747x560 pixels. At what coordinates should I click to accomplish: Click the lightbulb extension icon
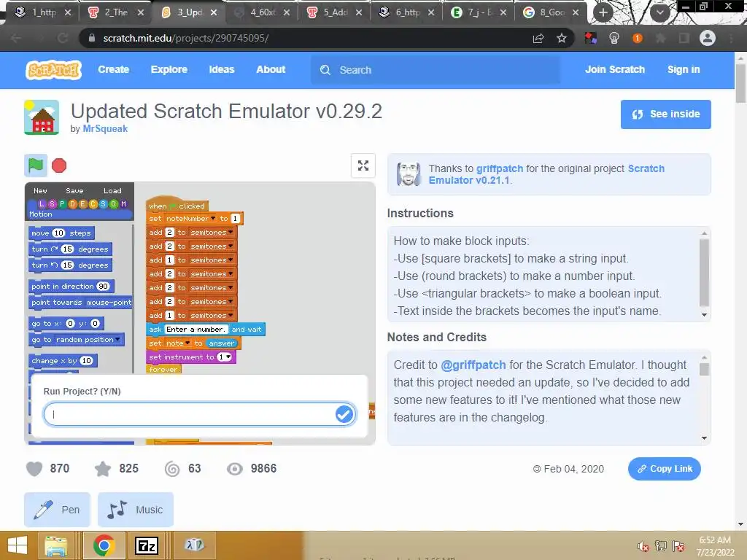614,38
